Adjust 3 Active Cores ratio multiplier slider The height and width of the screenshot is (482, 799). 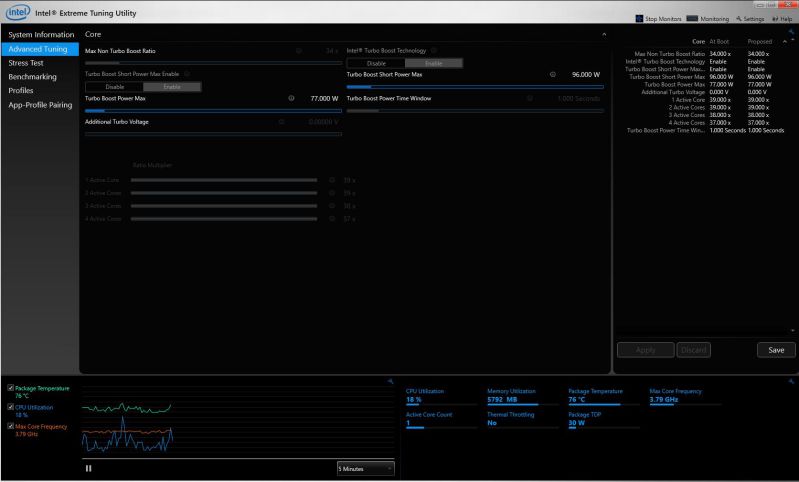[224, 206]
